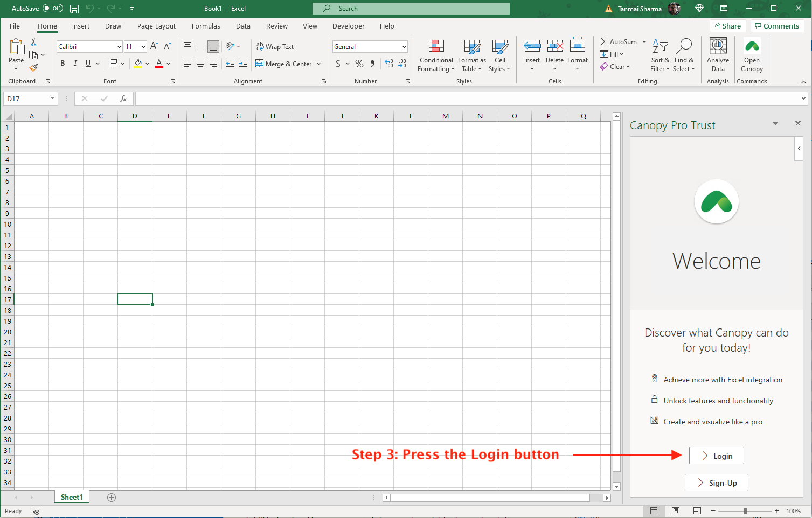
Task: Click Merge & Center button
Action: tap(283, 64)
